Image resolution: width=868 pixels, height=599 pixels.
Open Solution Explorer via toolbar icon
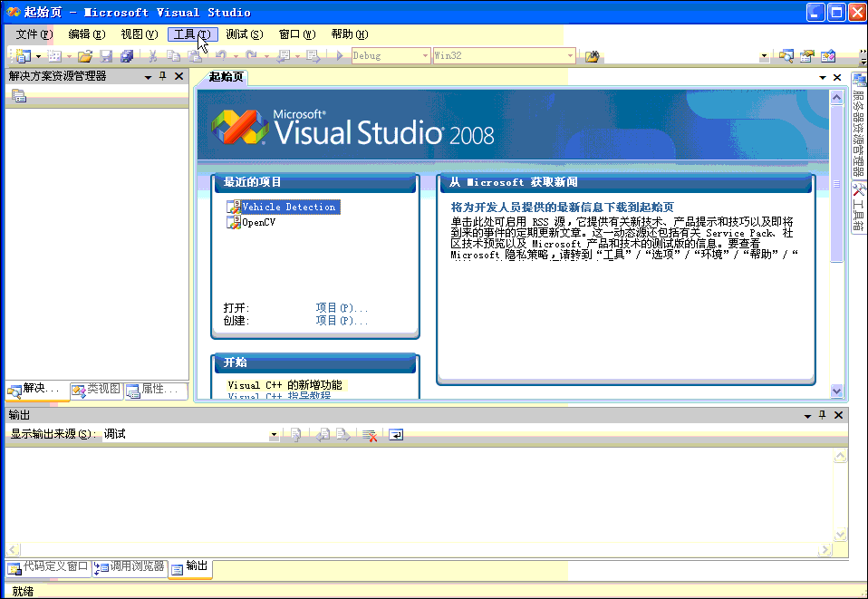(786, 56)
